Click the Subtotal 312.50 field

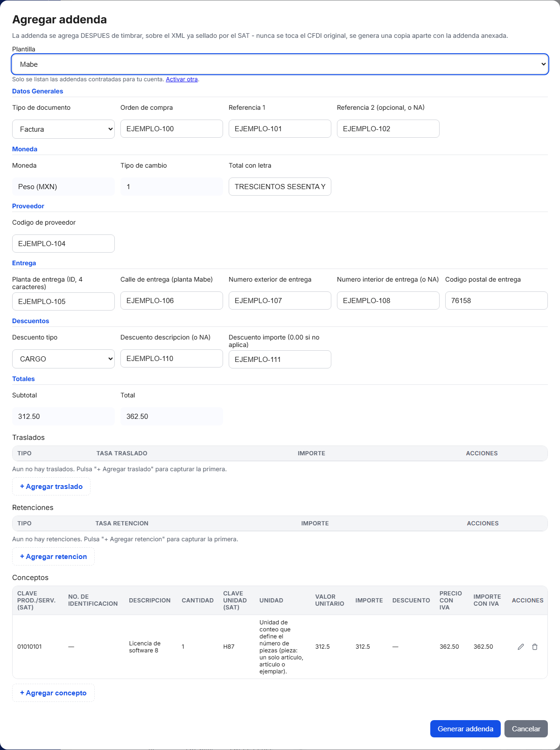(x=63, y=417)
